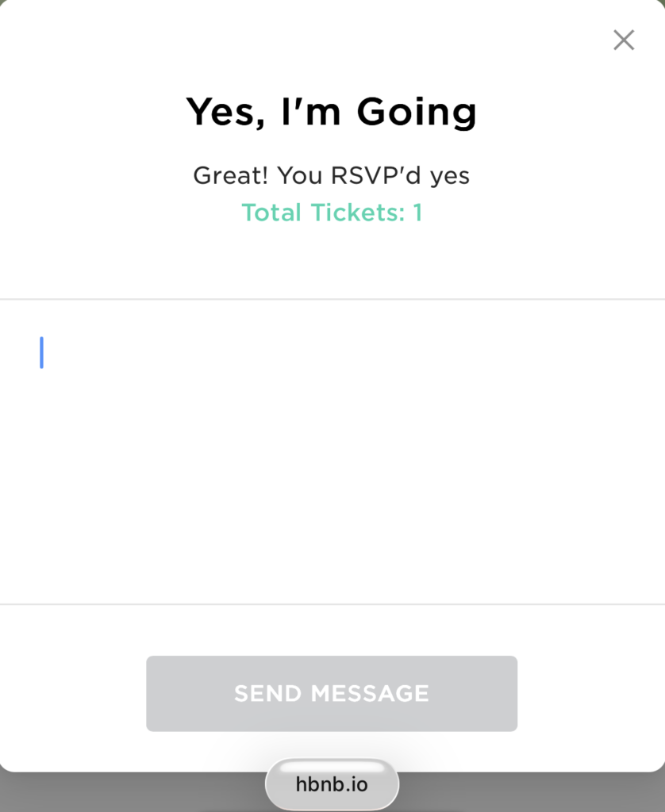Click the word Yes in the dialog title
Viewport: 665px width, 812px height.
pyautogui.click(x=220, y=113)
